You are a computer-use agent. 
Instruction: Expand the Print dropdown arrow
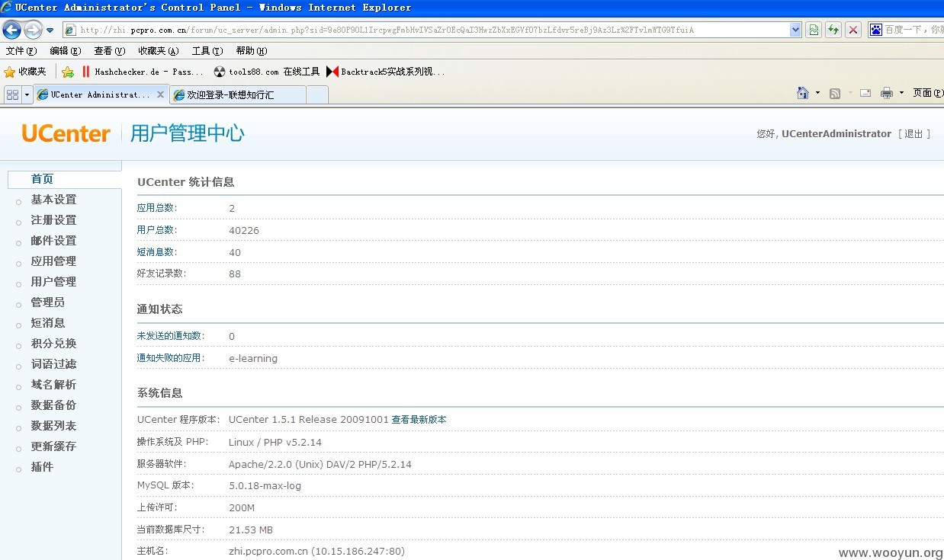pos(901,93)
